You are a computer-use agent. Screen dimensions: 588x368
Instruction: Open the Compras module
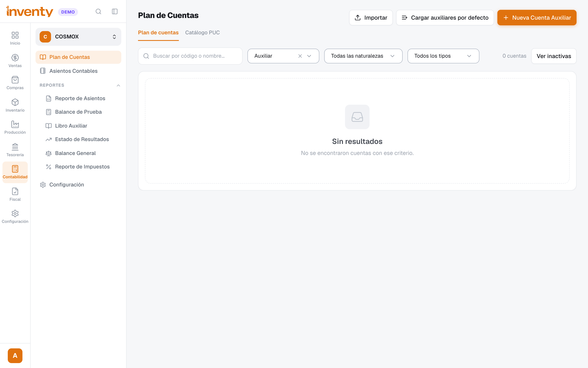pyautogui.click(x=15, y=83)
